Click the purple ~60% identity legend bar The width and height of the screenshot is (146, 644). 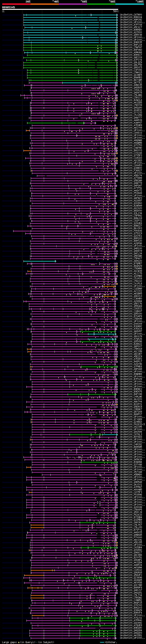pos(73,4)
